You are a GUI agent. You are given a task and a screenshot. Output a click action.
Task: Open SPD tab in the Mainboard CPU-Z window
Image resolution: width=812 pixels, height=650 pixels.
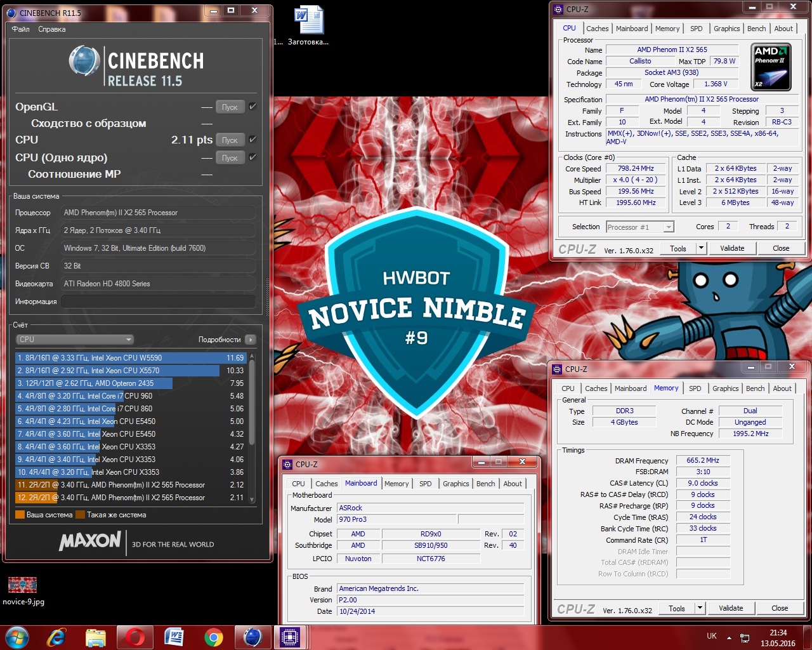click(x=425, y=484)
